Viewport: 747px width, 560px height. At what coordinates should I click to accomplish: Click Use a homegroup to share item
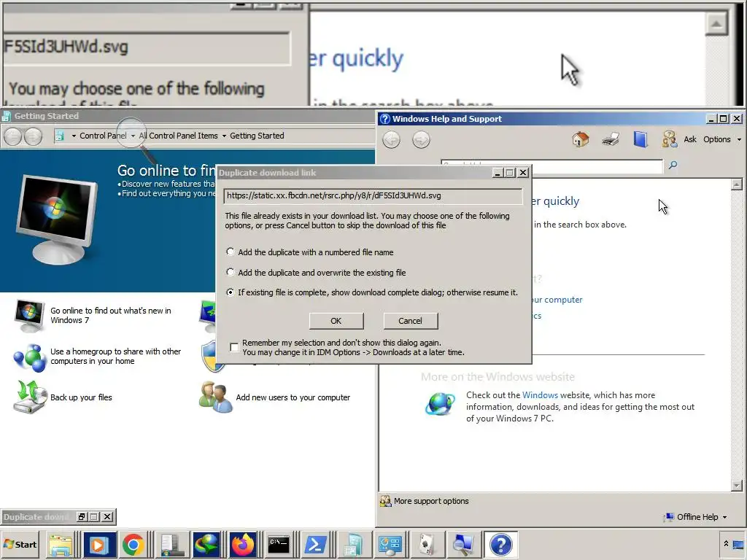(116, 356)
